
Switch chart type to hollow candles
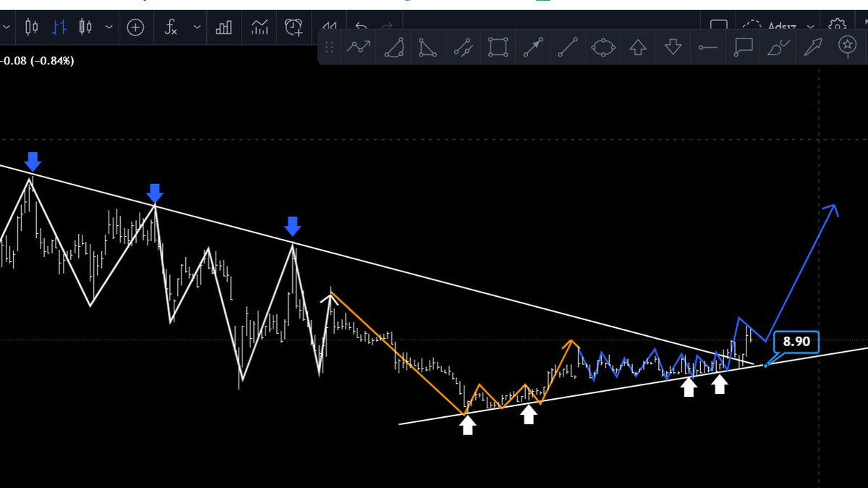click(x=86, y=28)
